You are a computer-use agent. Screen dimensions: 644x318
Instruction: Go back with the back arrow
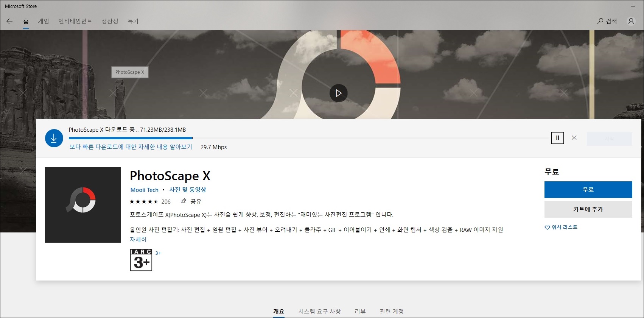coord(9,21)
